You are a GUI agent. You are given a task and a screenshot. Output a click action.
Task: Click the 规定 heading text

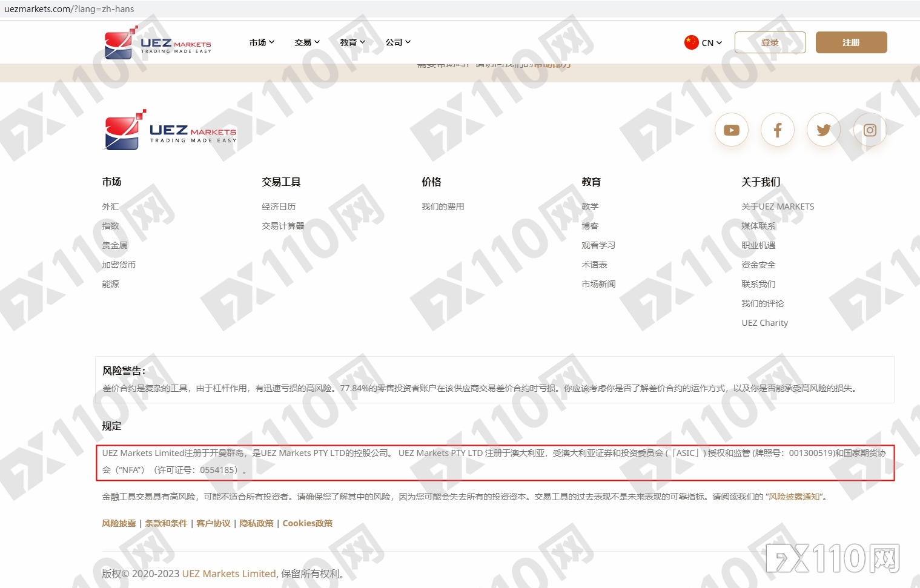[111, 426]
